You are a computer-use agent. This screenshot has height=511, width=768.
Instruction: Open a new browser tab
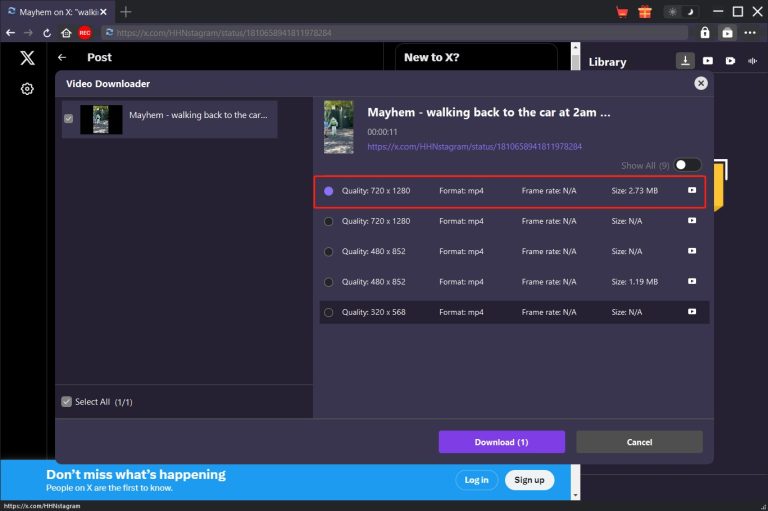[x=126, y=12]
